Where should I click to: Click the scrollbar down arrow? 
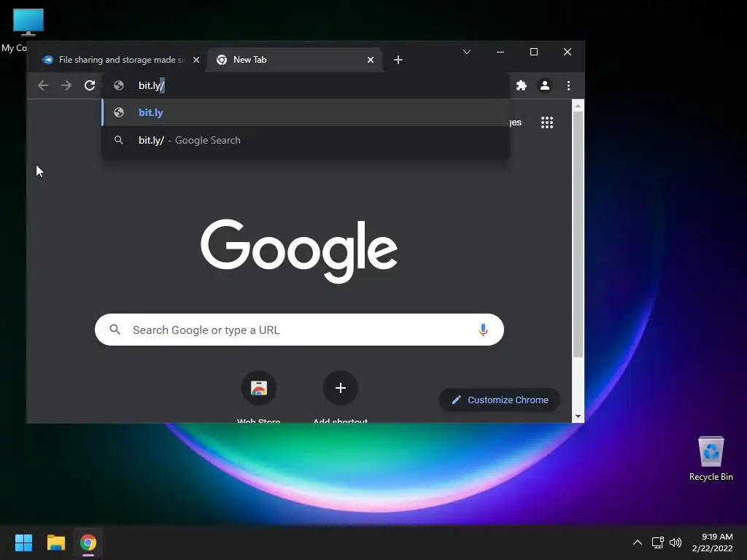click(578, 416)
